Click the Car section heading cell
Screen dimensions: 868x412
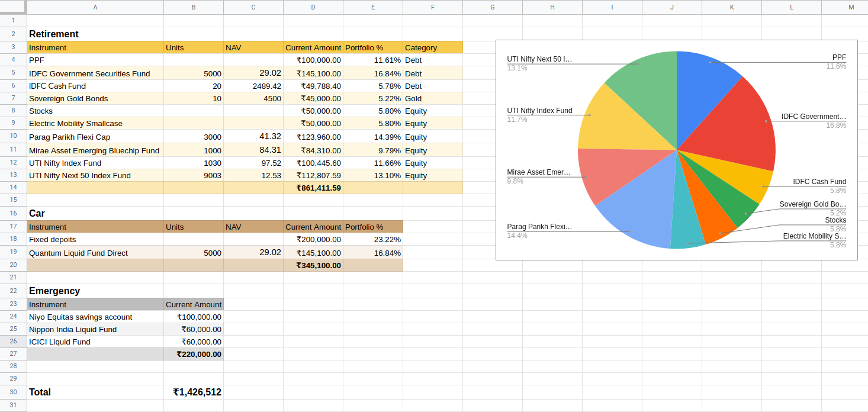(x=95, y=213)
